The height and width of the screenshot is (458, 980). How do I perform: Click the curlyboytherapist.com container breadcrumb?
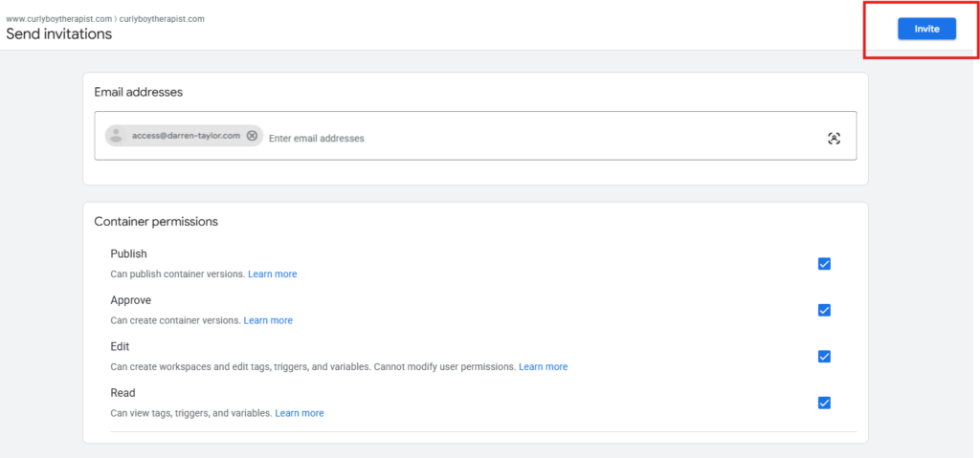click(162, 19)
